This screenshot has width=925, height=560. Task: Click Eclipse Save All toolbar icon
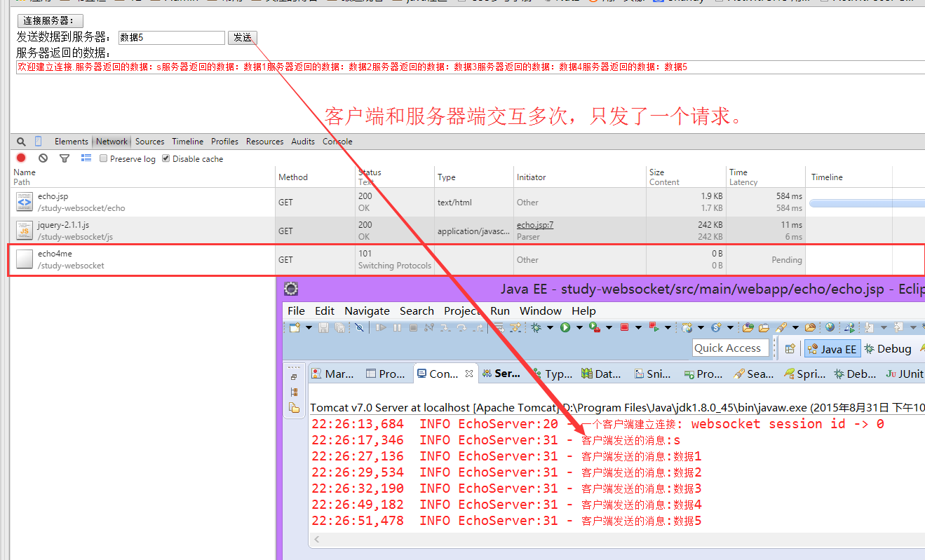[339, 327]
